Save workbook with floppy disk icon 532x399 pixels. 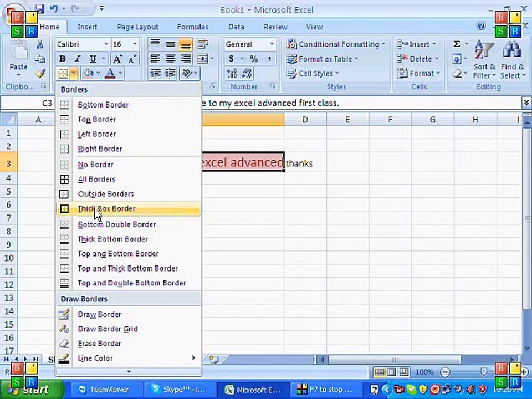coord(40,8)
